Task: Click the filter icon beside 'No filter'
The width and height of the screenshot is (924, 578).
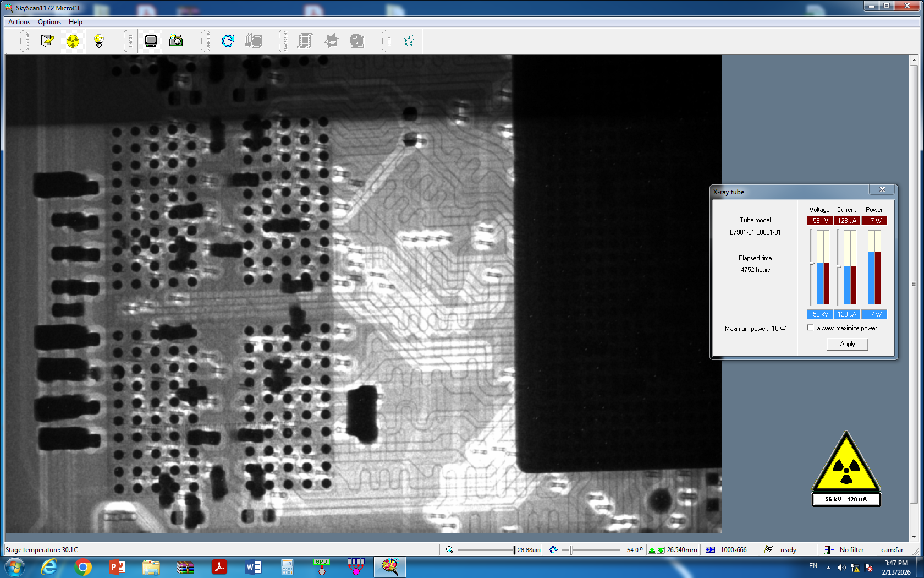Action: click(829, 549)
